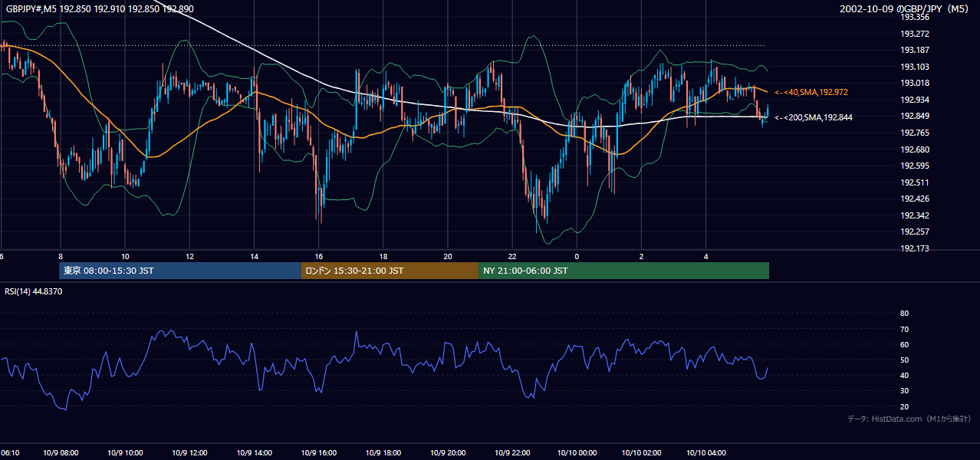Click price axis value 192.765

coord(915,133)
